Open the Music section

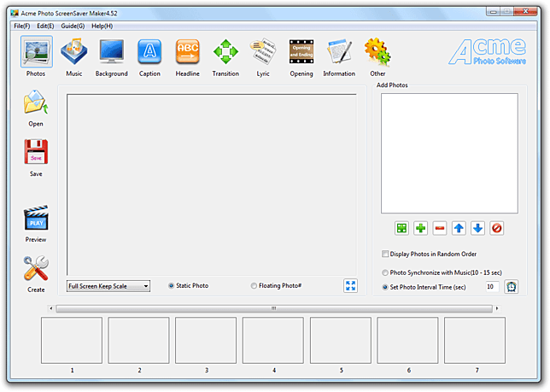pos(74,52)
